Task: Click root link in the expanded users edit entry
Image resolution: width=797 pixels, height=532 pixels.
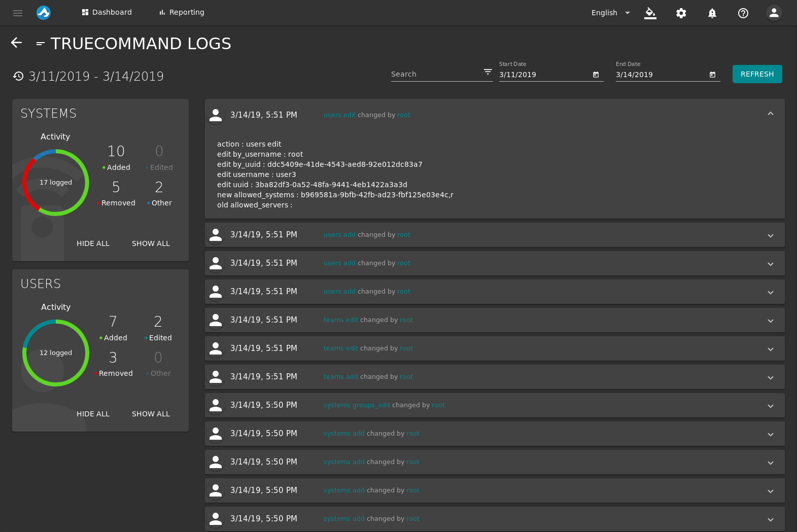Action: [x=404, y=115]
